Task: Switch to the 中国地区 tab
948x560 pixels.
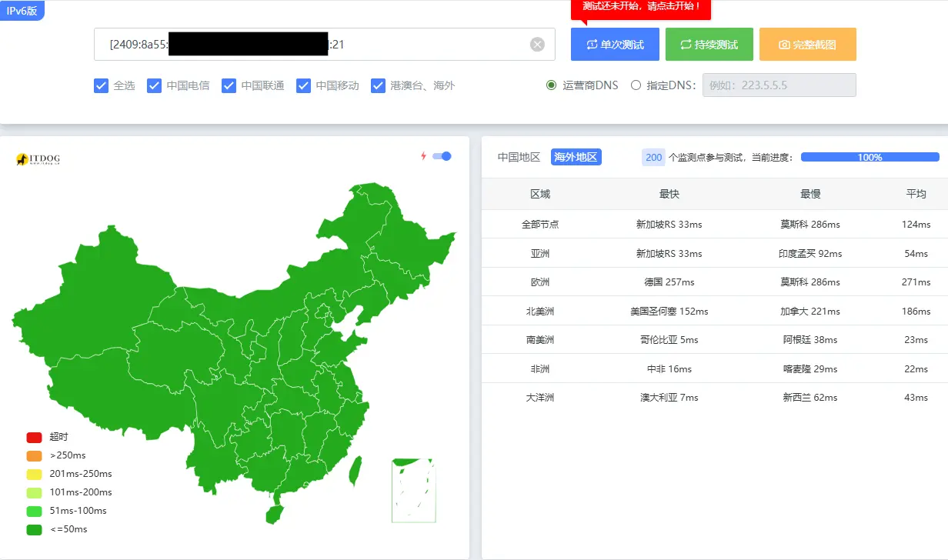Action: pyautogui.click(x=519, y=157)
